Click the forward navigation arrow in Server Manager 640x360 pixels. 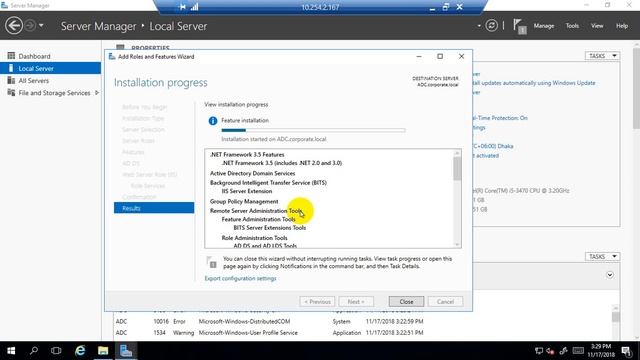tap(30, 26)
